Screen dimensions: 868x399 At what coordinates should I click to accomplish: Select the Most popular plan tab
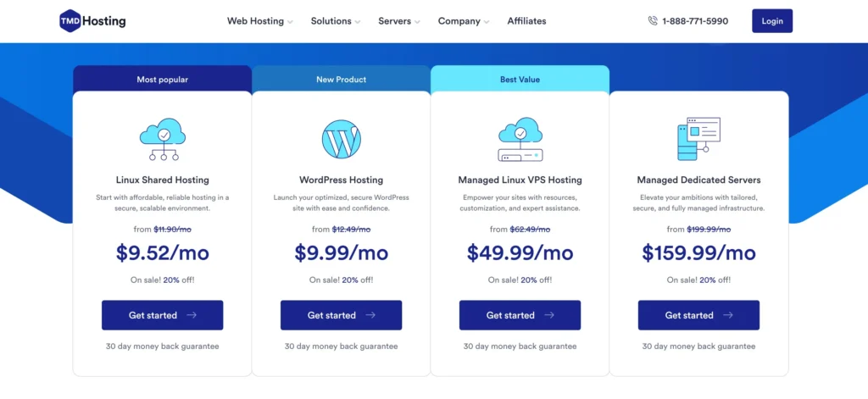click(x=163, y=80)
